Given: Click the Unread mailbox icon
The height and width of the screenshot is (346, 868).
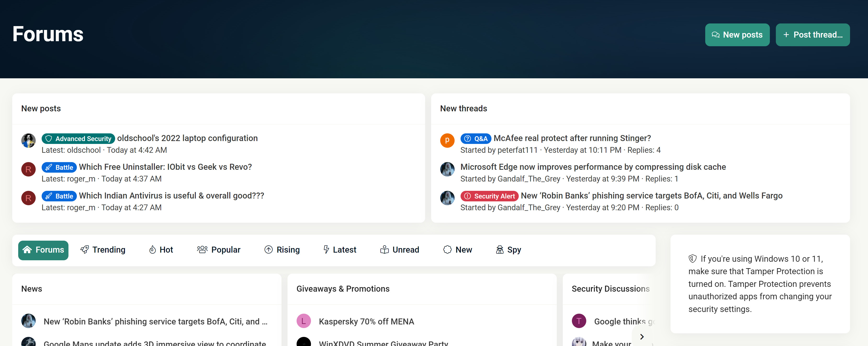Looking at the screenshot, I should click(384, 249).
